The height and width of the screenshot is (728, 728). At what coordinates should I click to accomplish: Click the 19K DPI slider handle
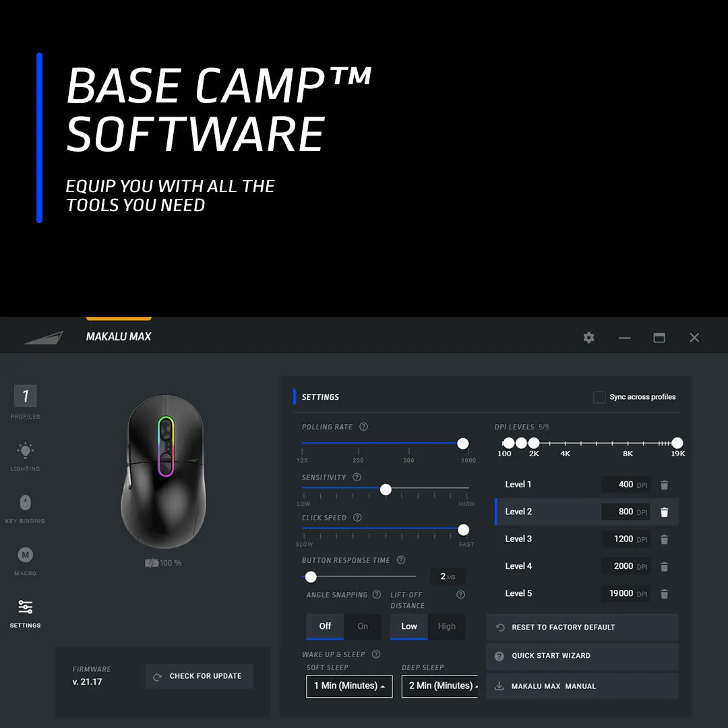tap(677, 443)
